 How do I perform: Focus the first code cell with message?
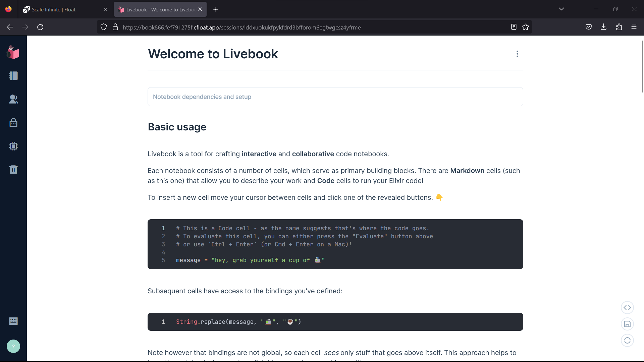tap(335, 244)
